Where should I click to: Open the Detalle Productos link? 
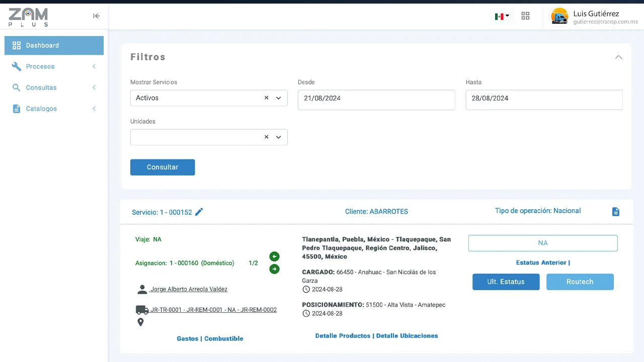[x=343, y=336]
